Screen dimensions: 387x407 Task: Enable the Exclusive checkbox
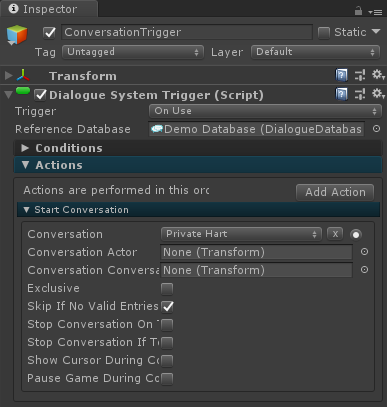167,288
